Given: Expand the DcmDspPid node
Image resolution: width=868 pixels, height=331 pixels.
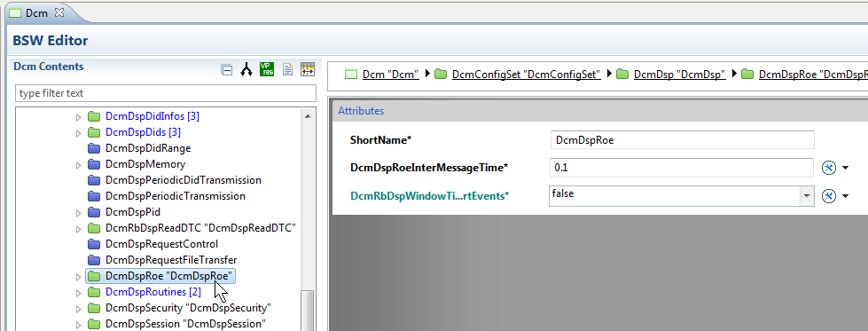Looking at the screenshot, I should pos(78,212).
